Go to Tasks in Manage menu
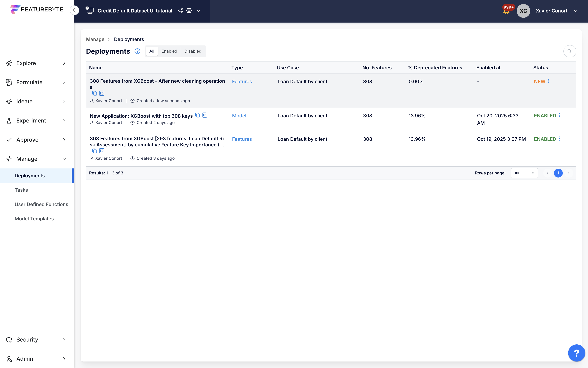 (21, 190)
